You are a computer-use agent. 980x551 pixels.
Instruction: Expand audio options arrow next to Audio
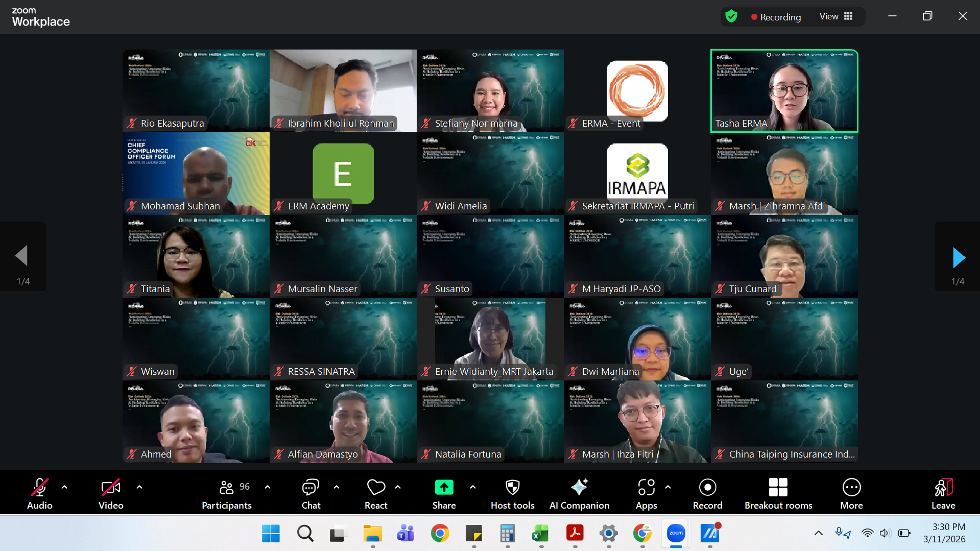64,487
